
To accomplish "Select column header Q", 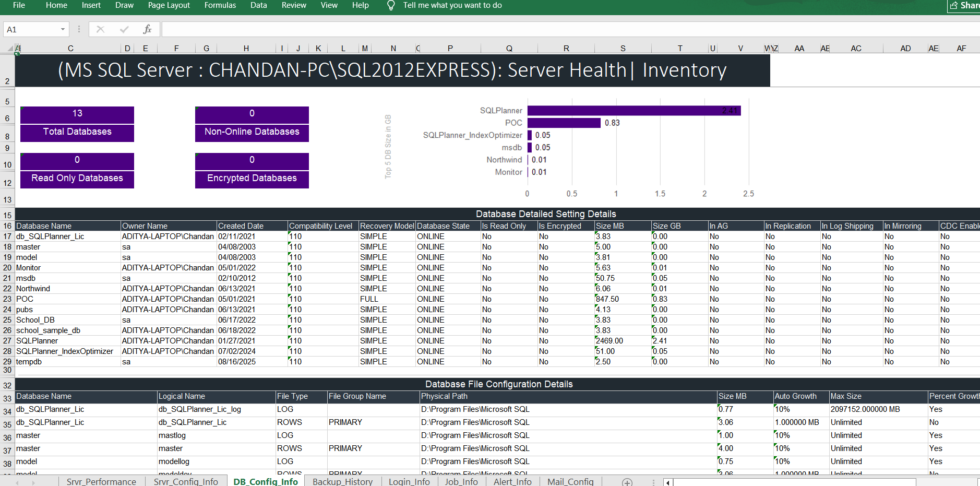I will click(509, 49).
